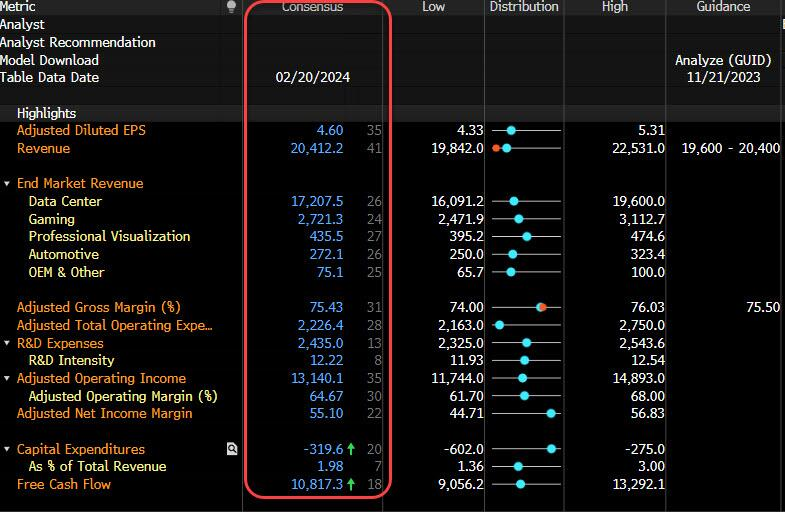This screenshot has height=512, width=785.
Task: Open the Analyze (GUID) link
Action: 723,60
